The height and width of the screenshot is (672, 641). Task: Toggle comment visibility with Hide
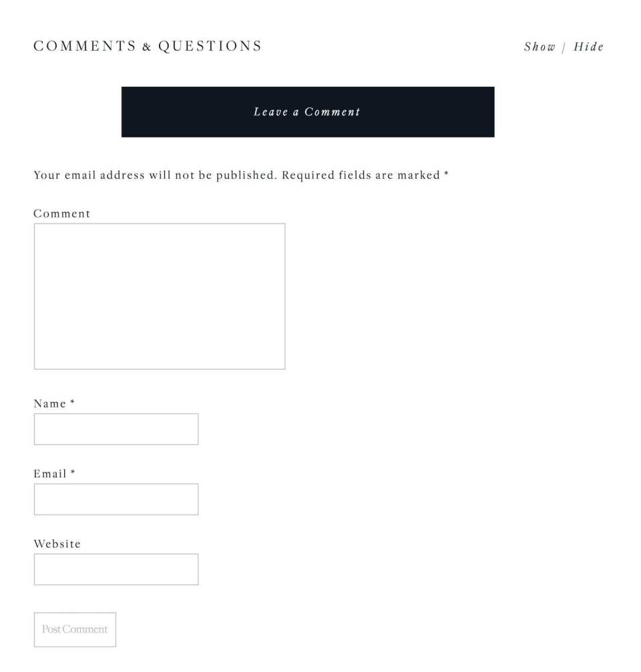pos(589,47)
